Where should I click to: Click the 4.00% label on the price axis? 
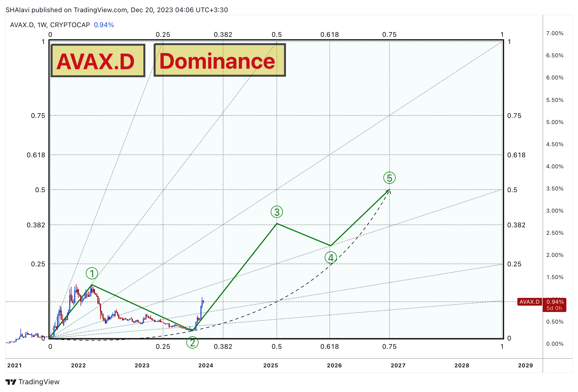(x=555, y=166)
